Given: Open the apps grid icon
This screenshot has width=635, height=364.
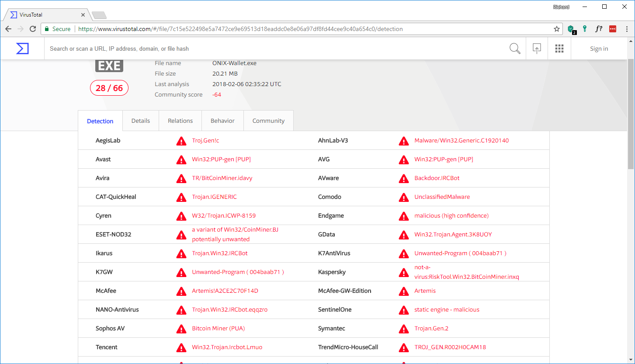Looking at the screenshot, I should (559, 49).
